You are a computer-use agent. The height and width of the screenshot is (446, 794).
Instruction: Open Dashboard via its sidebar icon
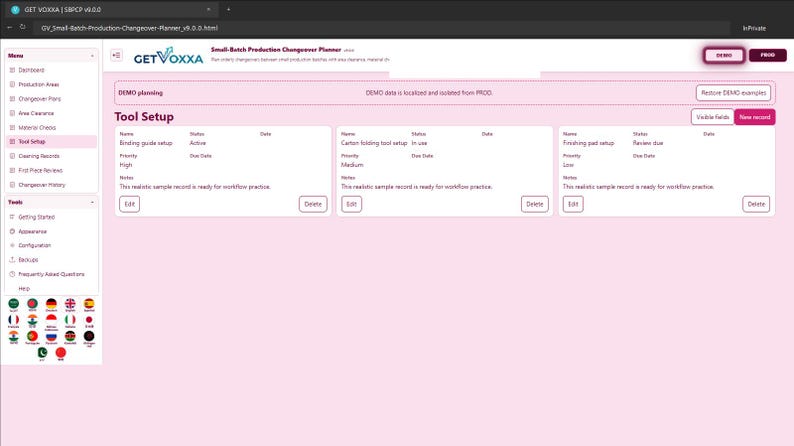coord(12,70)
